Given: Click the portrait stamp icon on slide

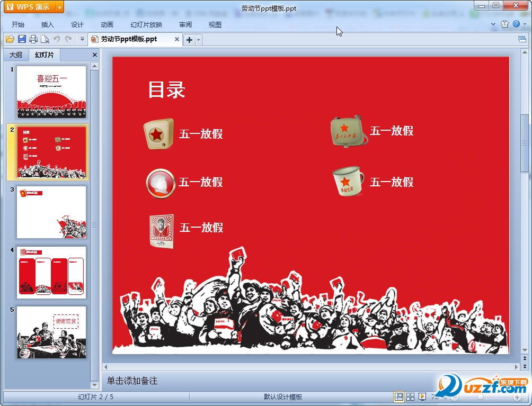Looking at the screenshot, I should coord(162,231).
